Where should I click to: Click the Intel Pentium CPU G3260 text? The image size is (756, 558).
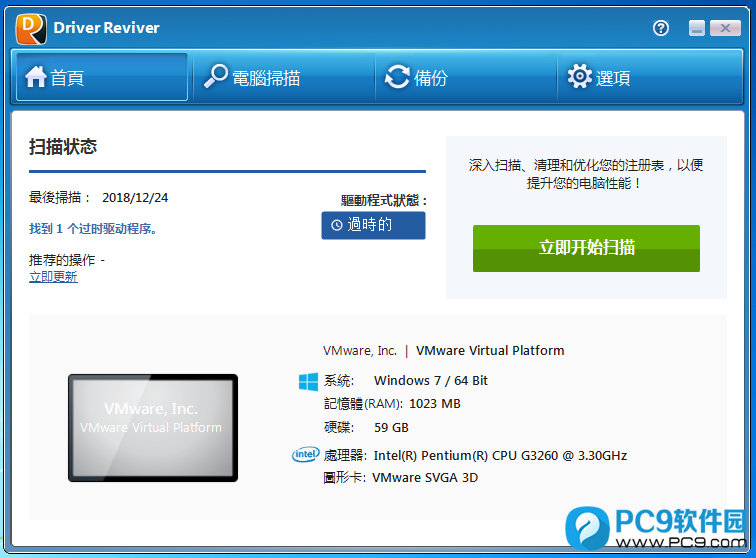pos(500,456)
